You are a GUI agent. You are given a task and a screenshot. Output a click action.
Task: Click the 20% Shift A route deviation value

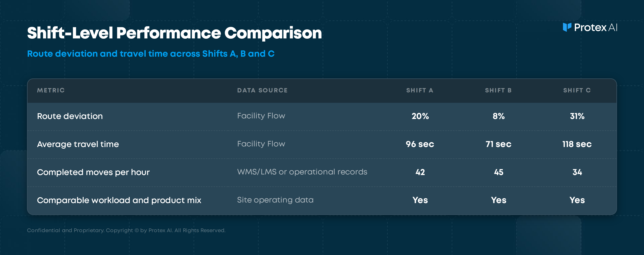click(420, 116)
